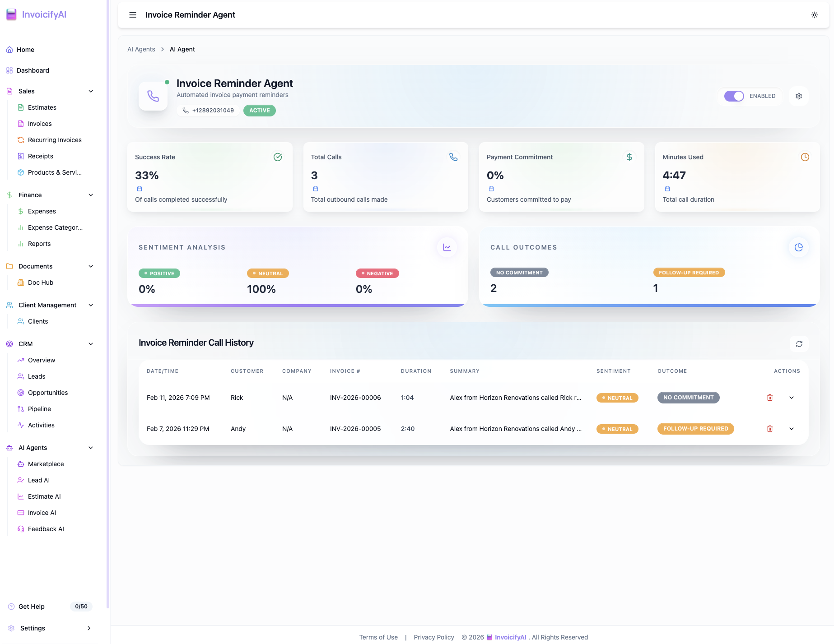Click the Rick call summary text

click(516, 398)
